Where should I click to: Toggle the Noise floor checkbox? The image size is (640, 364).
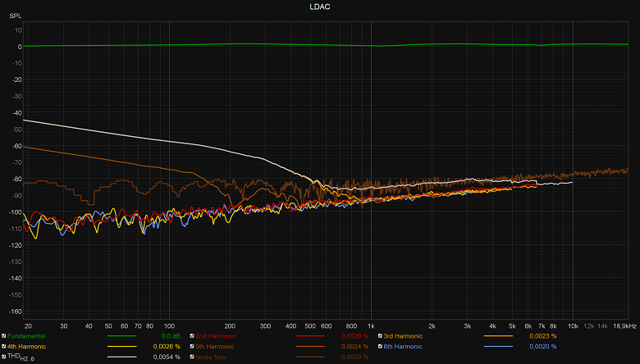pyautogui.click(x=192, y=357)
